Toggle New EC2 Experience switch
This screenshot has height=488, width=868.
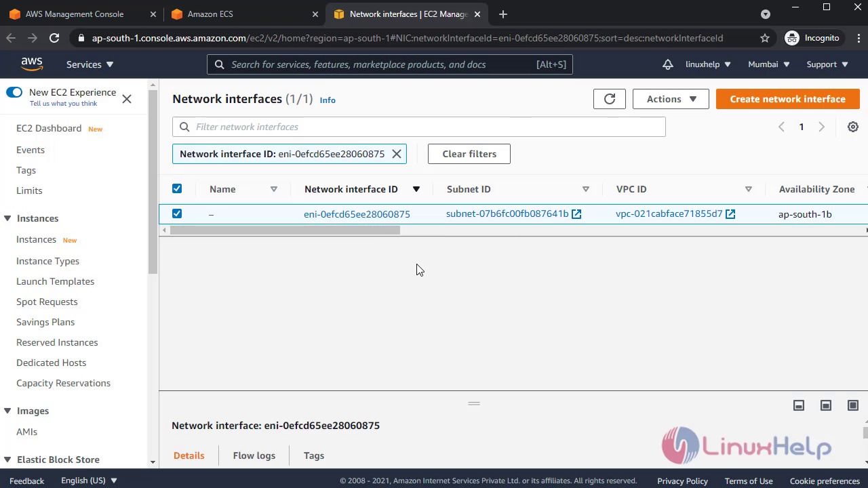point(14,92)
